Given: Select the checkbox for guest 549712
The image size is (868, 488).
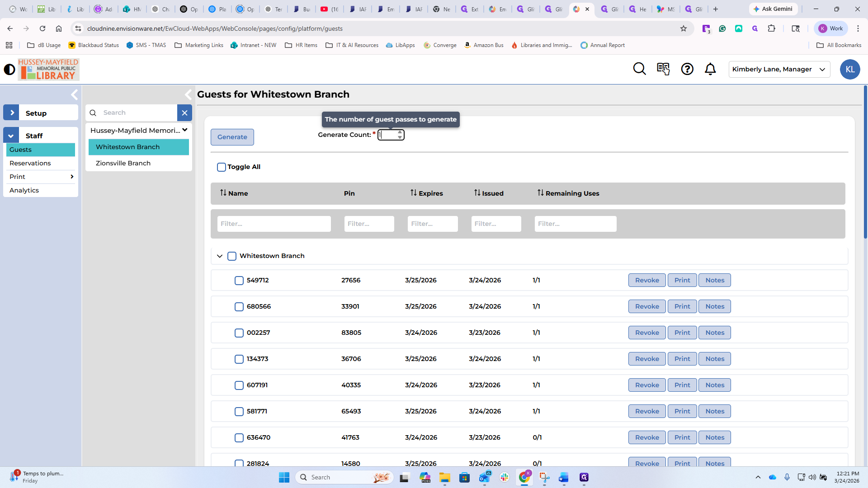Looking at the screenshot, I should [x=239, y=281].
